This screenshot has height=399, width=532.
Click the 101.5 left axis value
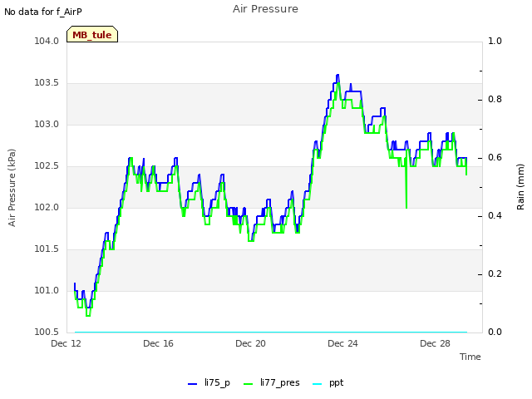pyautogui.click(x=47, y=249)
